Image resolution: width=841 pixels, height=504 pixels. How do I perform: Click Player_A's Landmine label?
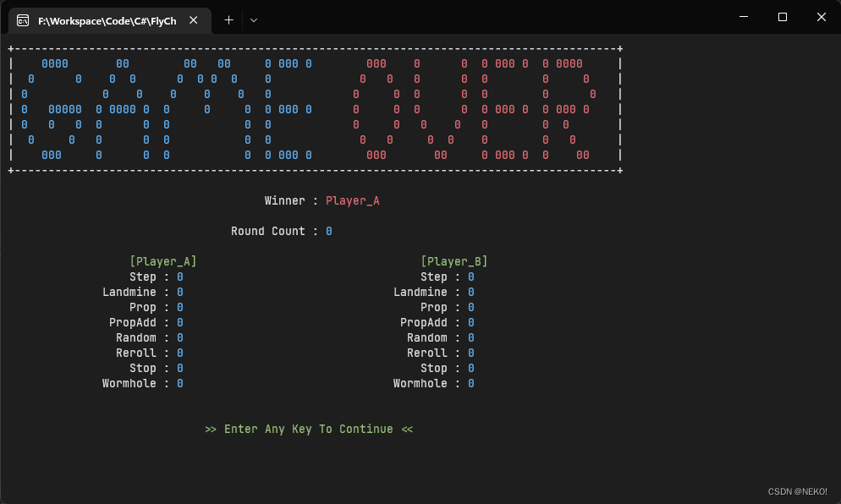point(129,292)
